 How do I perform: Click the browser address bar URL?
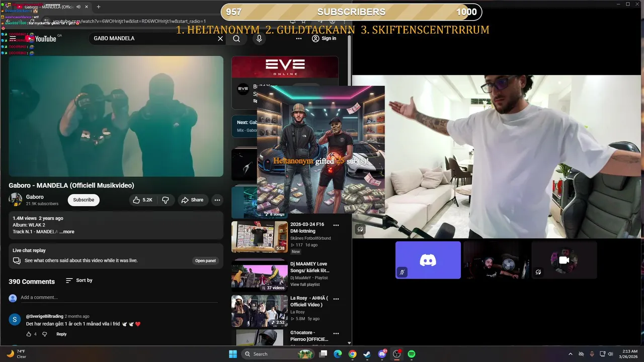tap(130, 21)
